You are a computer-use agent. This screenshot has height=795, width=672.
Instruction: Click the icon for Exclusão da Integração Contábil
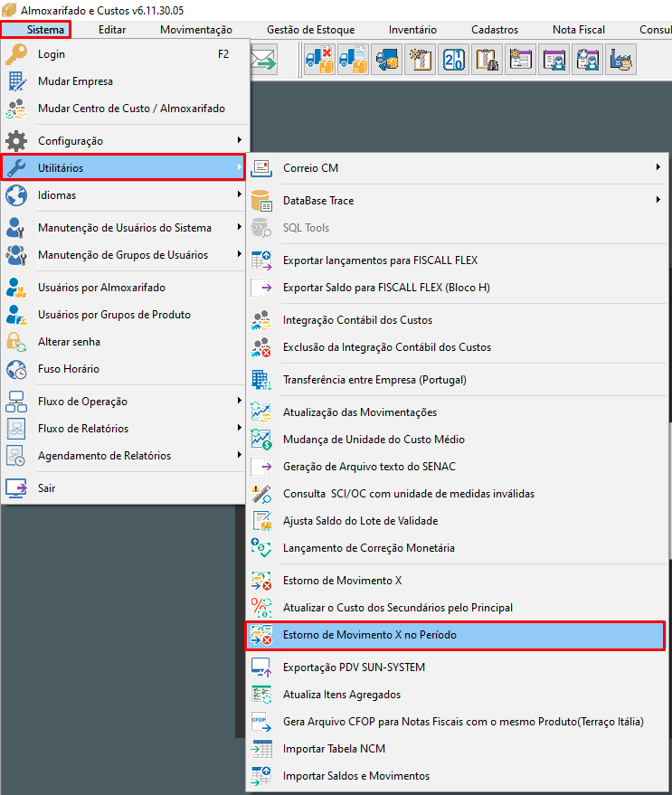click(261, 347)
